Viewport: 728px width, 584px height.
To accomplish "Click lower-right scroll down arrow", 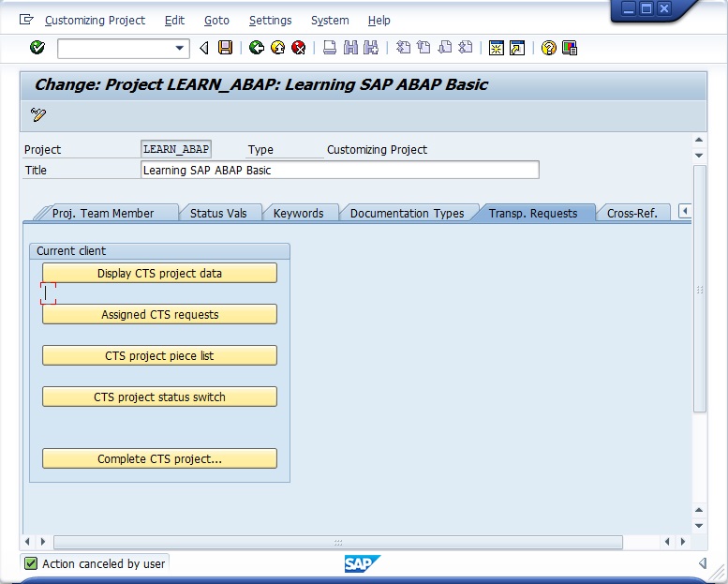I will [x=699, y=526].
